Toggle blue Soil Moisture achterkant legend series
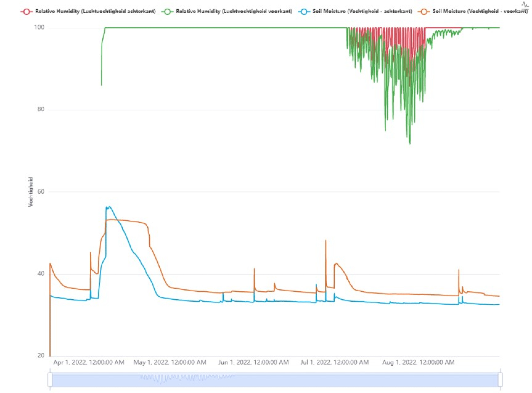 (355, 11)
